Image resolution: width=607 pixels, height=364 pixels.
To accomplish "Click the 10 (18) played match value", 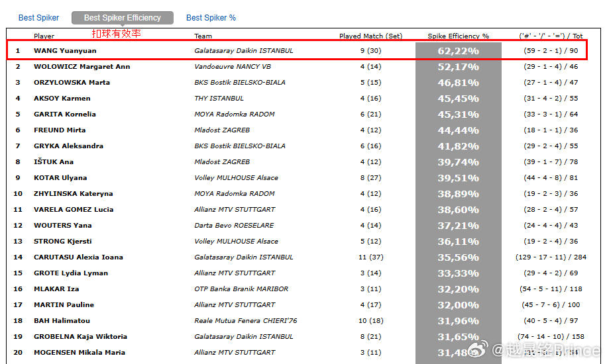I will (371, 320).
